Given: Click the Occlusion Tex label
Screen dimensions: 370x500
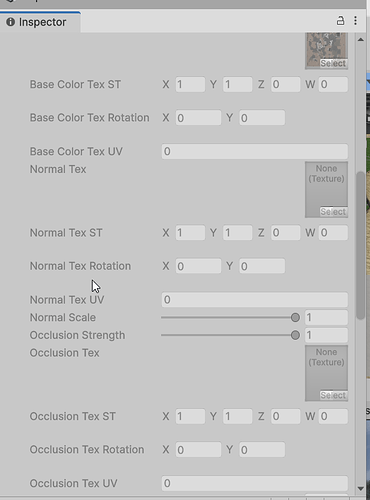Looking at the screenshot, I should point(64,353).
